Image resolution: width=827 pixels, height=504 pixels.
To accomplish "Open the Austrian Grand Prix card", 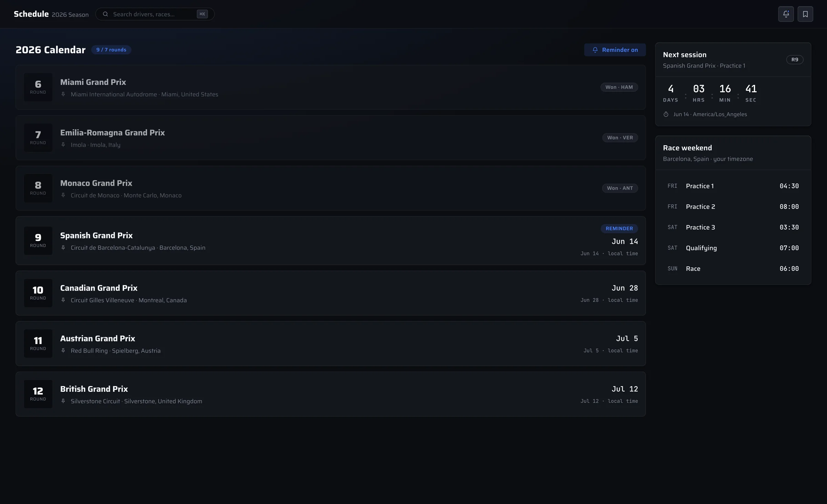I will (x=330, y=344).
